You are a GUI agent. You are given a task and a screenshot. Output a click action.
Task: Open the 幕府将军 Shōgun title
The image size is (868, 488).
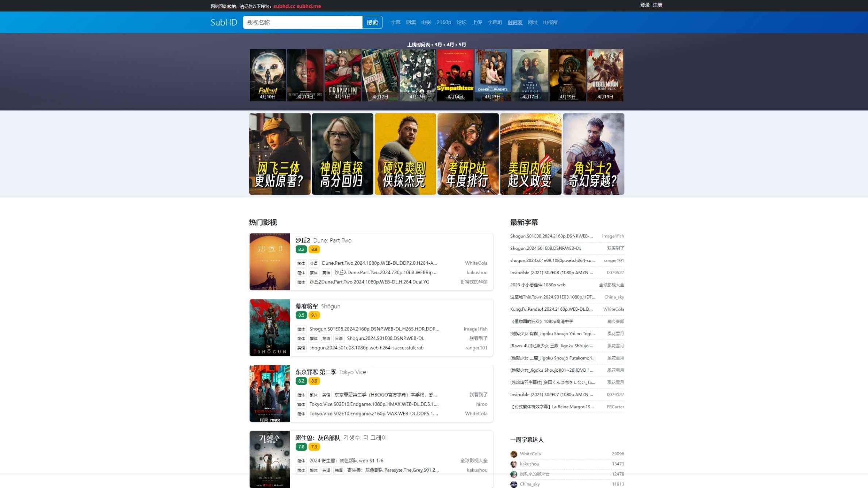[318, 306]
